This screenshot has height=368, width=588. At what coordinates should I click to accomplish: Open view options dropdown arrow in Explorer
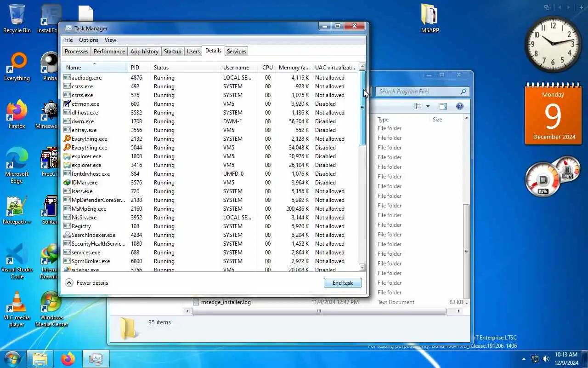tap(428, 106)
